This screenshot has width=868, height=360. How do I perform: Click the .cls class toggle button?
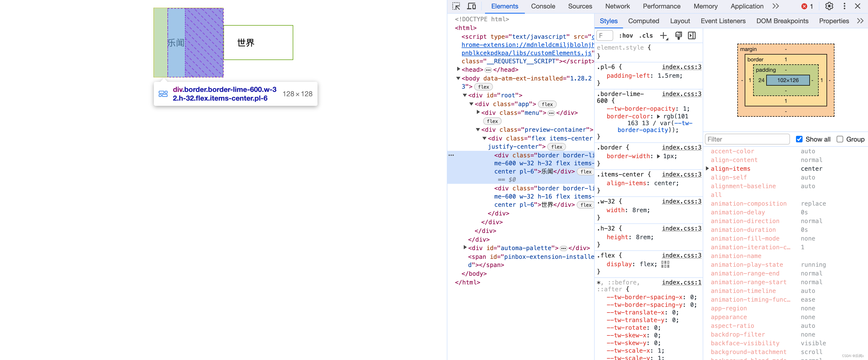click(x=646, y=36)
